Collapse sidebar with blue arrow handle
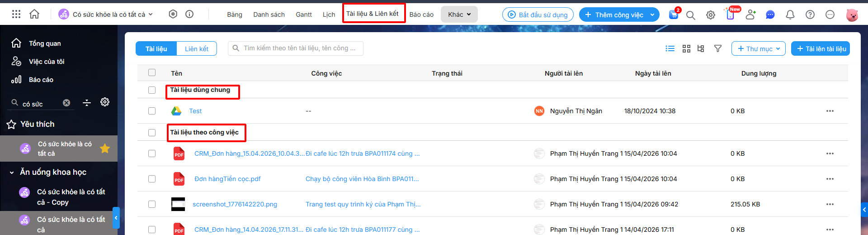The height and width of the screenshot is (235, 868). click(116, 218)
